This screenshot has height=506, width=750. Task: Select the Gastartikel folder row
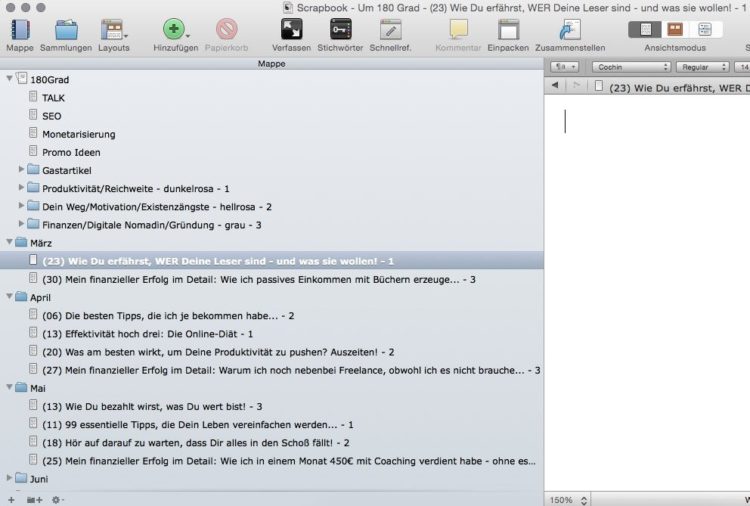point(272,170)
